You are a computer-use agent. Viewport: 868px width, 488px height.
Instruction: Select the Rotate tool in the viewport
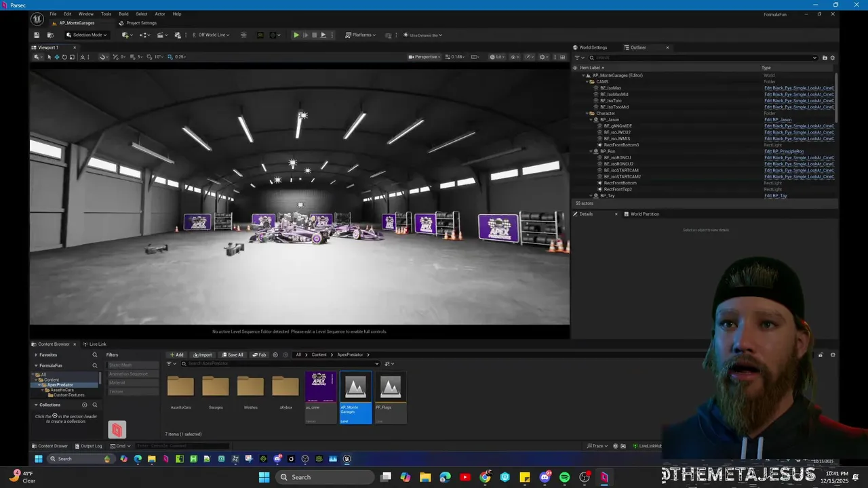(64, 57)
